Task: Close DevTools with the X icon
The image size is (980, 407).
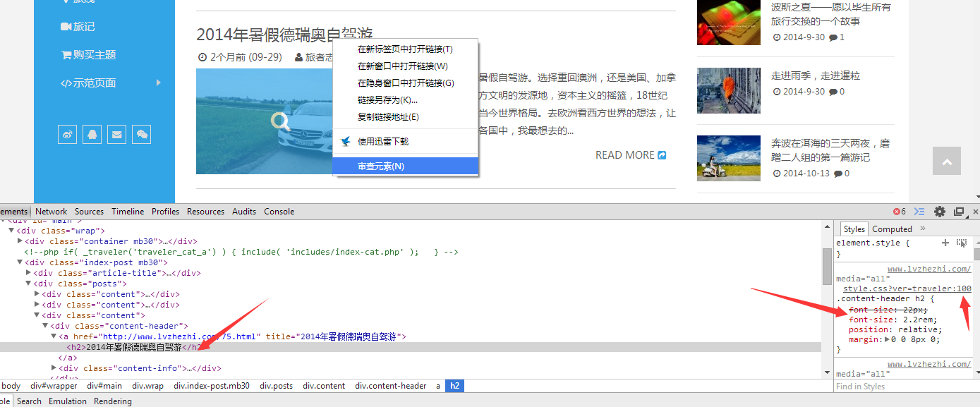Action: pyautogui.click(x=976, y=212)
